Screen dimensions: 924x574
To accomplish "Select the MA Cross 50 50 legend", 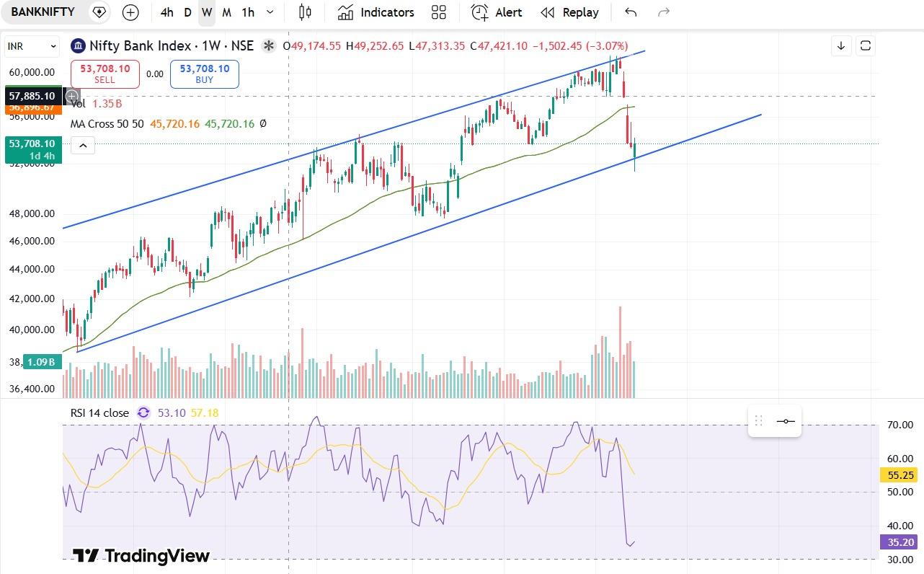I will [x=107, y=124].
